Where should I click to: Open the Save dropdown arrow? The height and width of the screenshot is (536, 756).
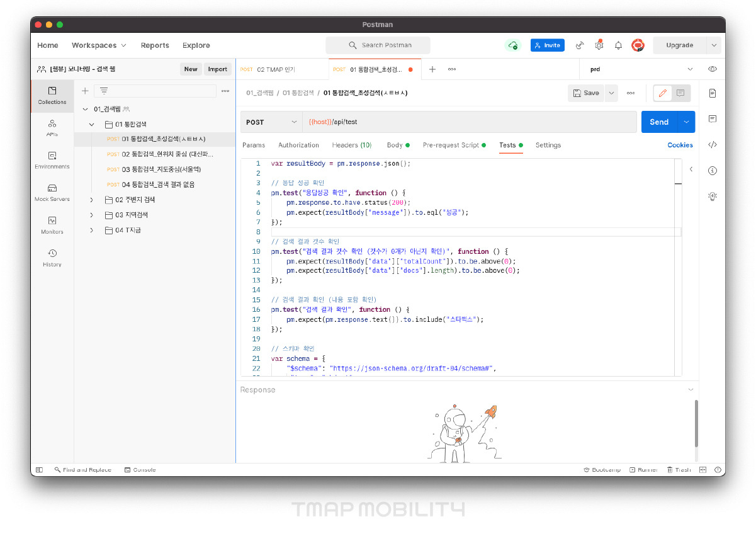point(611,93)
